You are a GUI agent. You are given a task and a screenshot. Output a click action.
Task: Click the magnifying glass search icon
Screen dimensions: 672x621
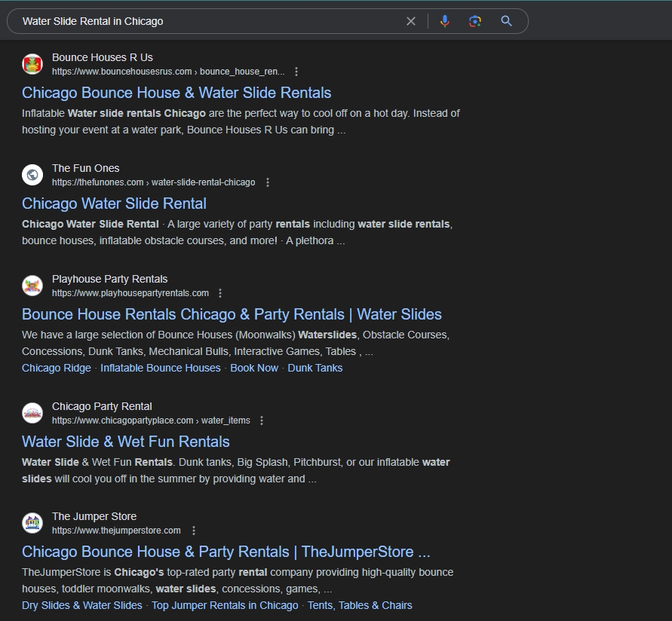click(x=507, y=21)
